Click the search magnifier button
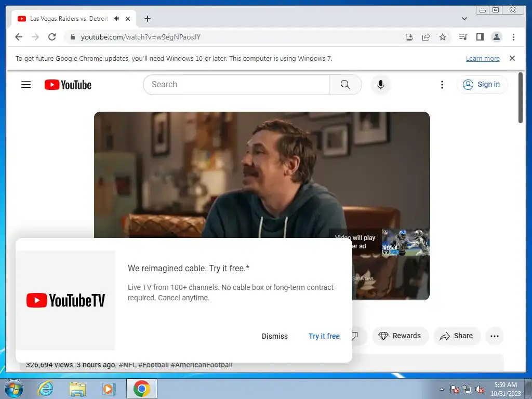Screen dimensions: 532x399 click(x=345, y=85)
